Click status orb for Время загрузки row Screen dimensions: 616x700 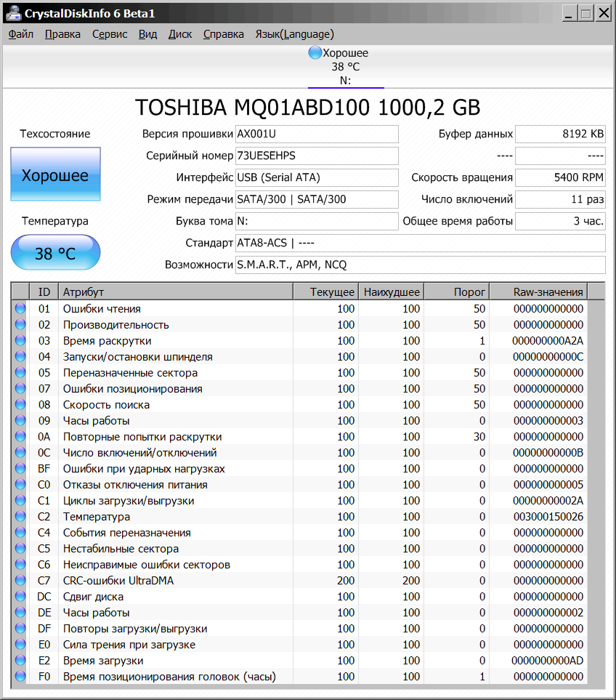20,661
